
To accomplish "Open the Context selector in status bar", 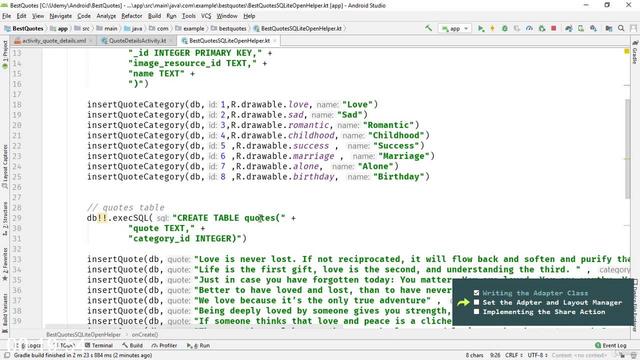I will 580,355.
